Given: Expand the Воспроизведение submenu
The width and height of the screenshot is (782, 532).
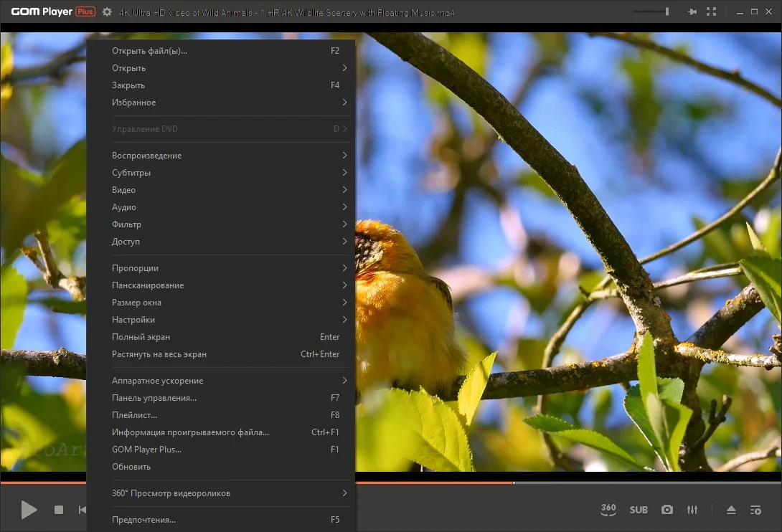Looking at the screenshot, I should click(220, 156).
